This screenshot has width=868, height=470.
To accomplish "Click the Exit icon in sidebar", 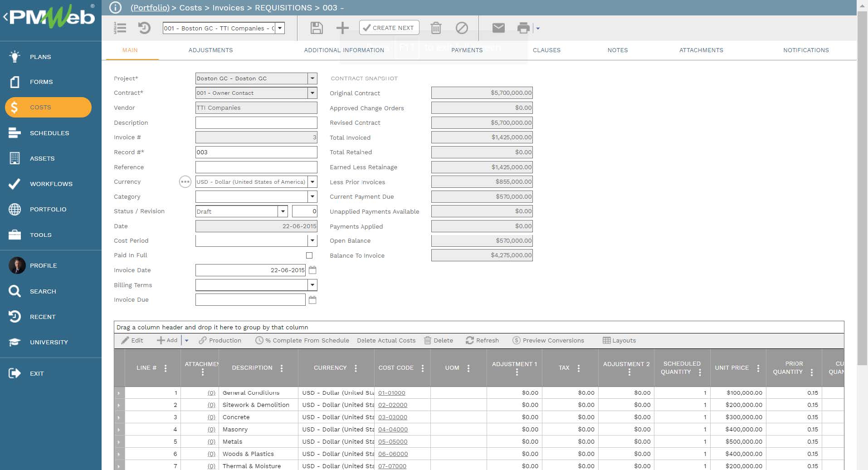I will [15, 373].
